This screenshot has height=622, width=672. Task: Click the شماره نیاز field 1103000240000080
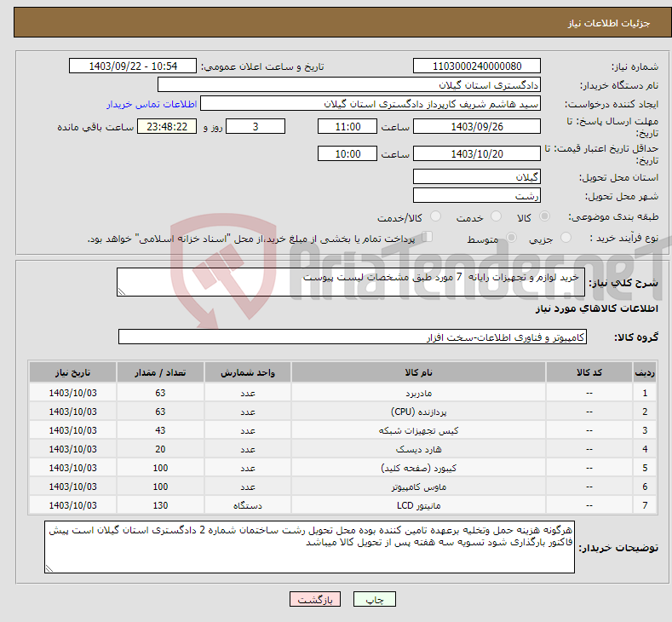click(477, 66)
